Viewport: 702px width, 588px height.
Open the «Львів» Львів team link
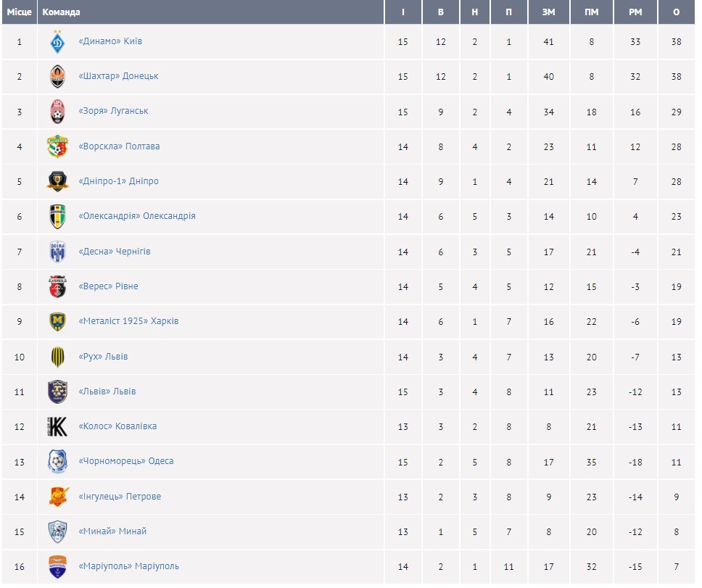coord(107,392)
